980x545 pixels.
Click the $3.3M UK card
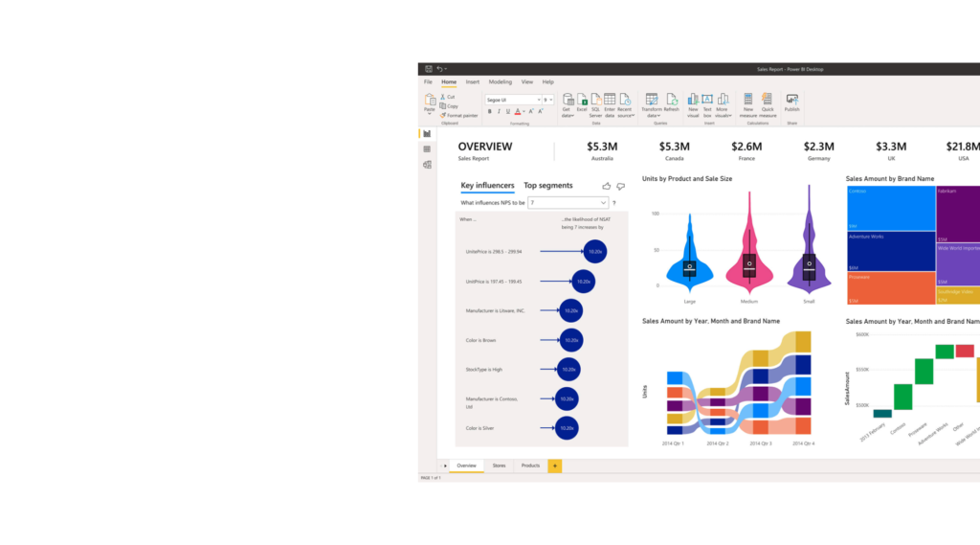click(891, 150)
